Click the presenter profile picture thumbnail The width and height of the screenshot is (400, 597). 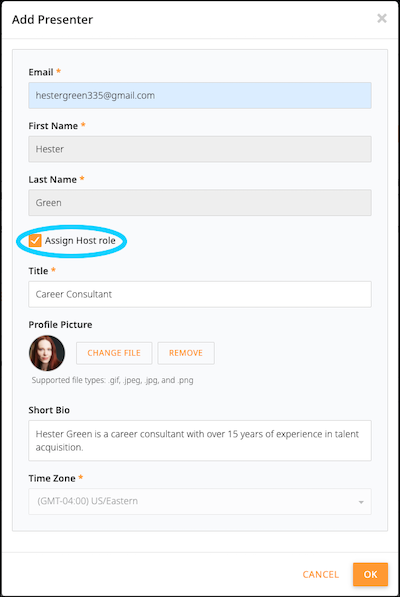(47, 353)
